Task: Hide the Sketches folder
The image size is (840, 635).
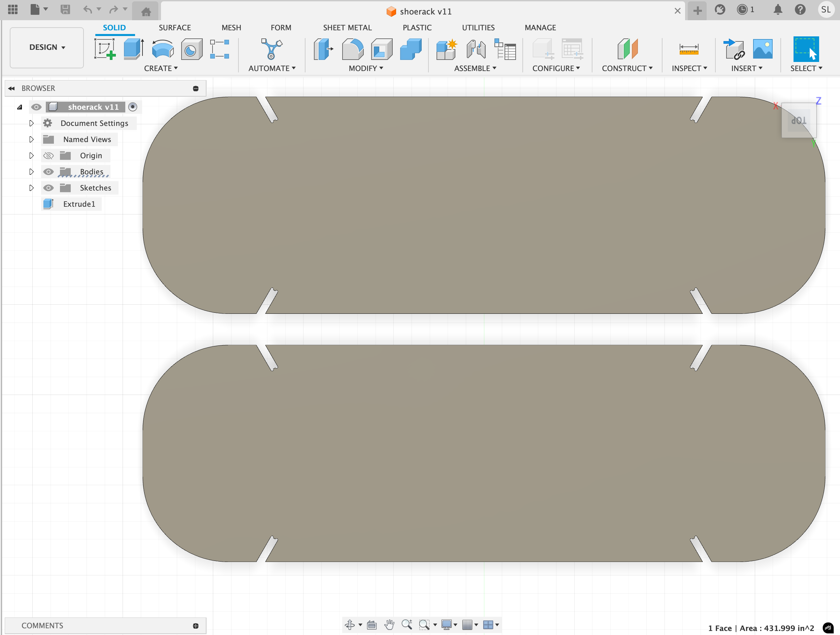Action: click(48, 188)
